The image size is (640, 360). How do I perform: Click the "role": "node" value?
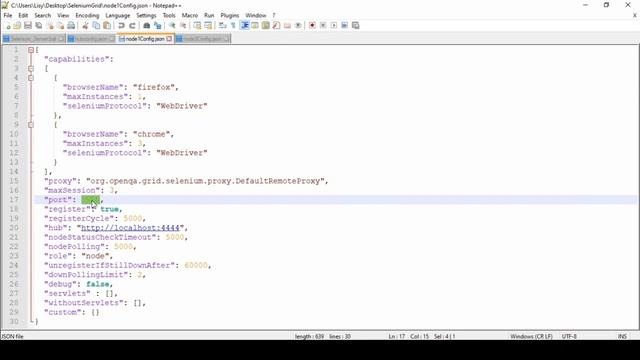(x=95, y=256)
